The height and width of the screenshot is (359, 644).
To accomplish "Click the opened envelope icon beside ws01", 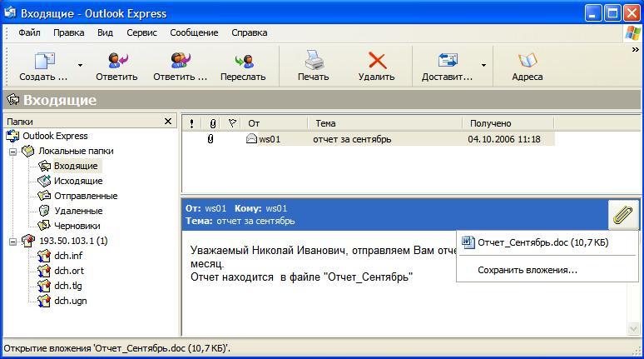I will (x=251, y=138).
